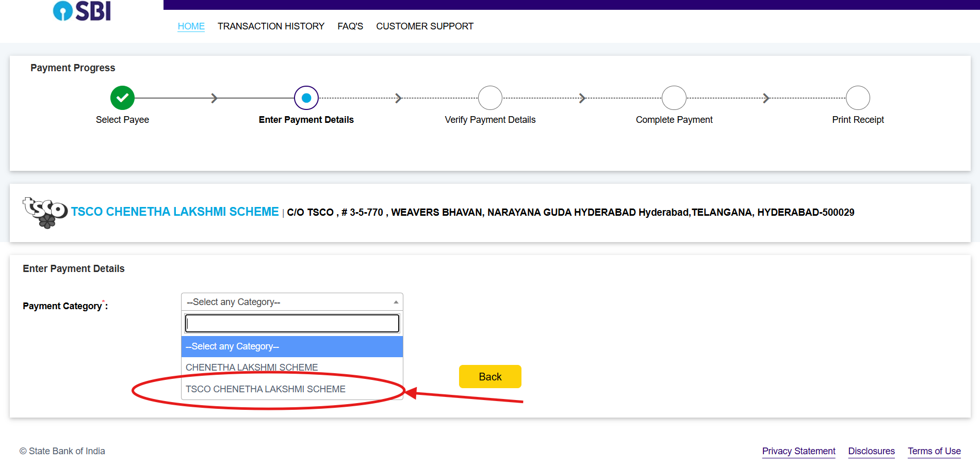Open the FAQ'S page
This screenshot has height=463, width=980.
coord(350,26)
